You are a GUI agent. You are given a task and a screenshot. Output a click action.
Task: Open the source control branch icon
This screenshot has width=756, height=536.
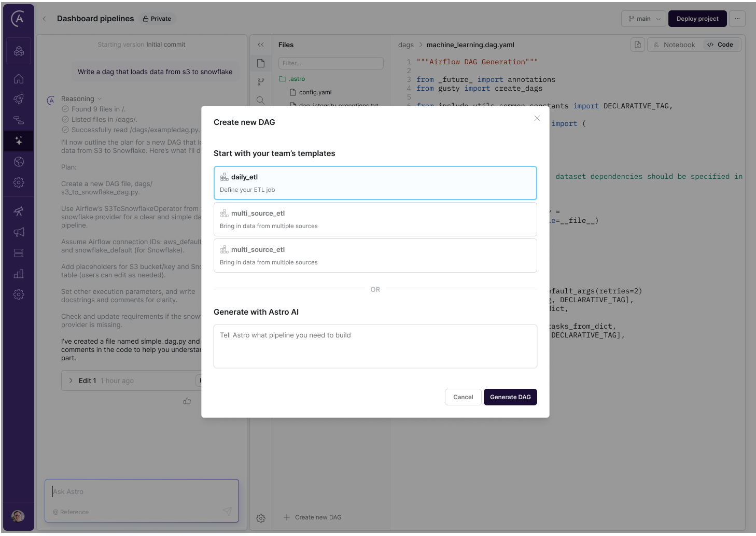point(261,82)
